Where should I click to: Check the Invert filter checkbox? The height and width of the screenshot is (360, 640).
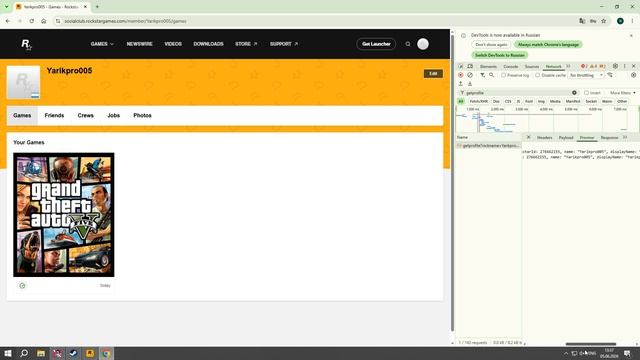click(587, 93)
